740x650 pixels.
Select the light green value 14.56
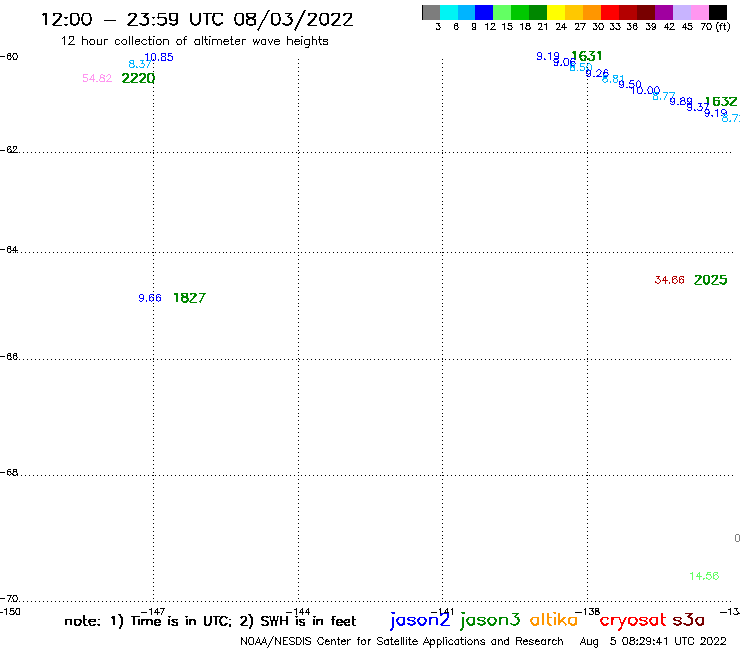704,576
